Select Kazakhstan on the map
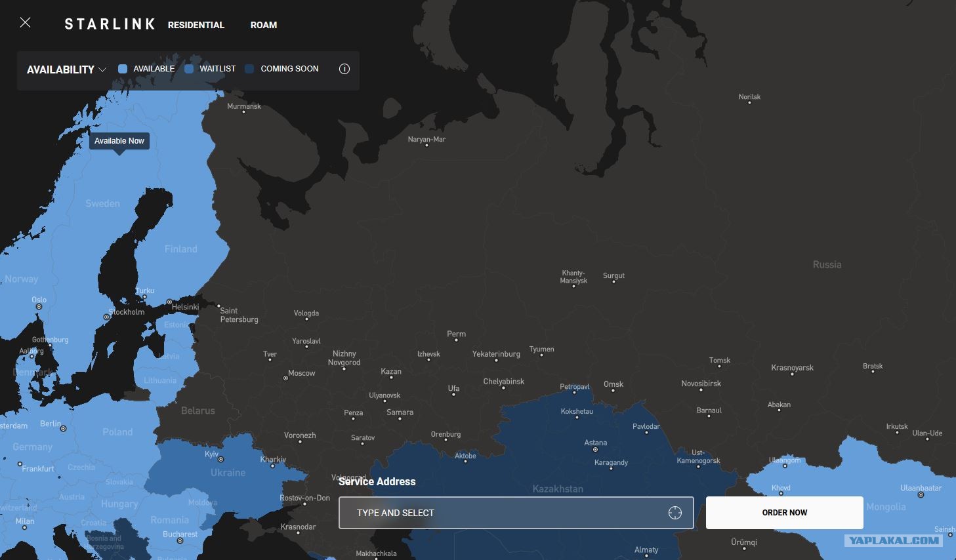This screenshot has height=560, width=956. coord(558,489)
